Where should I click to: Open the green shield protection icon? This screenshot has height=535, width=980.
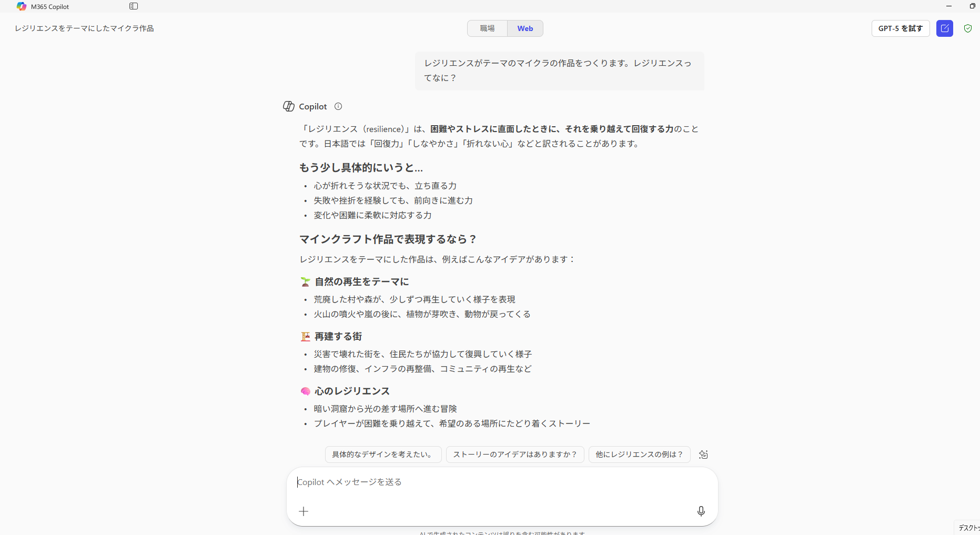968,28
